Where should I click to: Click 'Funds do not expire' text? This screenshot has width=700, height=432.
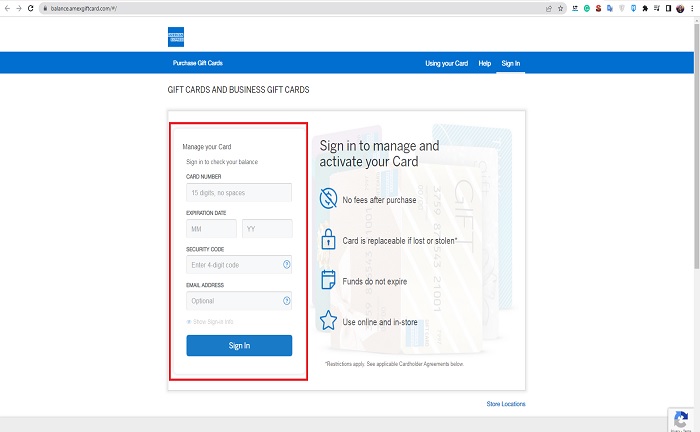pyautogui.click(x=375, y=281)
